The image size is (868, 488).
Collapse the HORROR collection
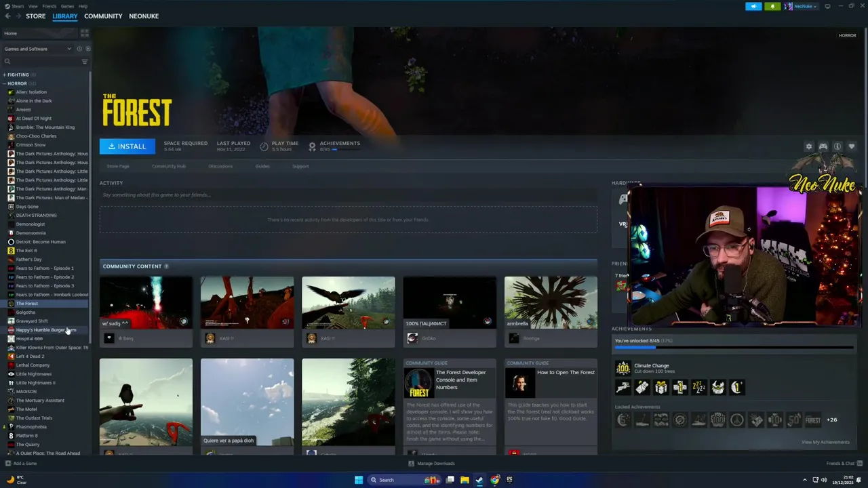(x=4, y=83)
